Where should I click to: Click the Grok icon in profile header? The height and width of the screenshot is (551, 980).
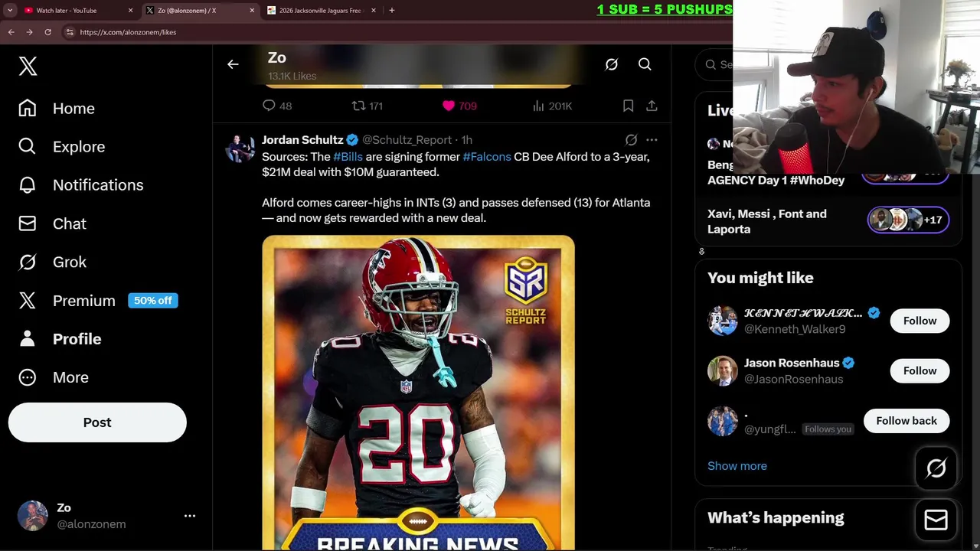point(611,64)
